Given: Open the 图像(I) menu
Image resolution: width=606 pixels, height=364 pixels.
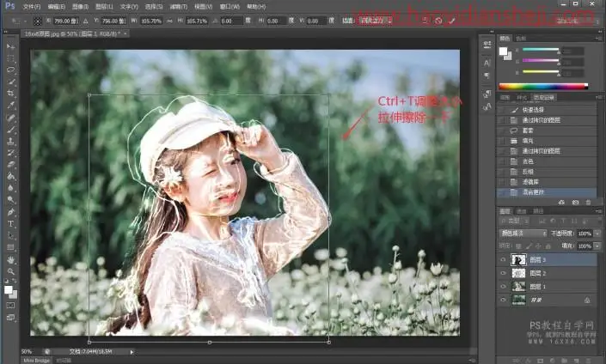Looking at the screenshot, I should tap(81, 7).
